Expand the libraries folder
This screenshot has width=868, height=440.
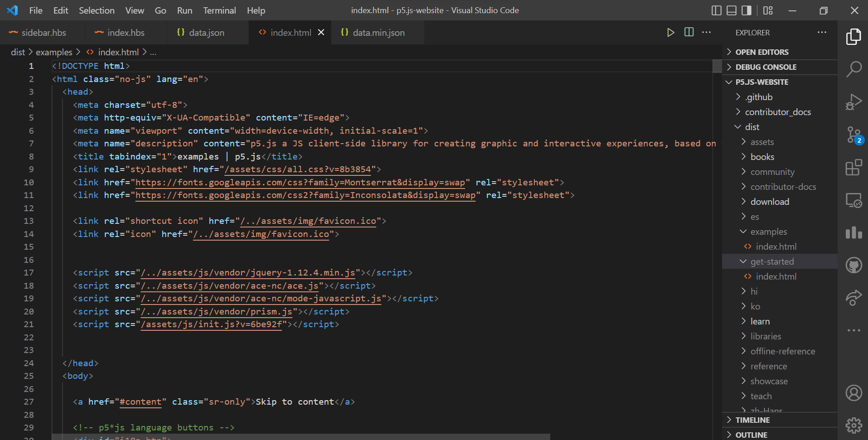pos(780,336)
